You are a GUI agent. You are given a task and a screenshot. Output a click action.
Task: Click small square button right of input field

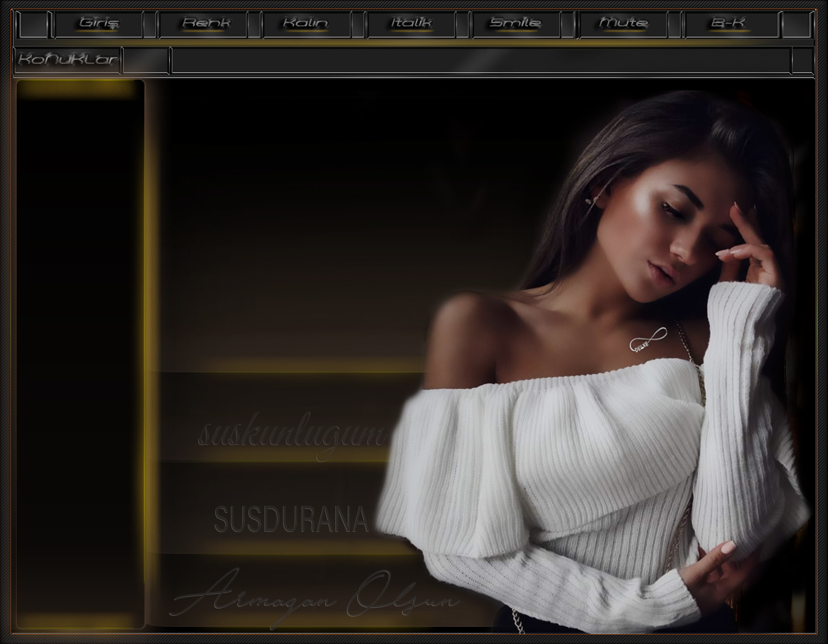[x=802, y=61]
